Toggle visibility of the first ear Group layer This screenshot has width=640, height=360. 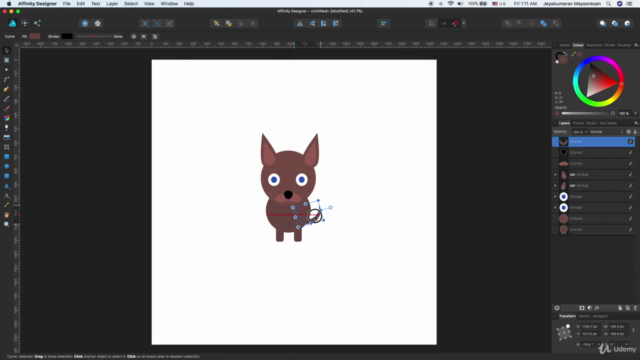pos(630,175)
